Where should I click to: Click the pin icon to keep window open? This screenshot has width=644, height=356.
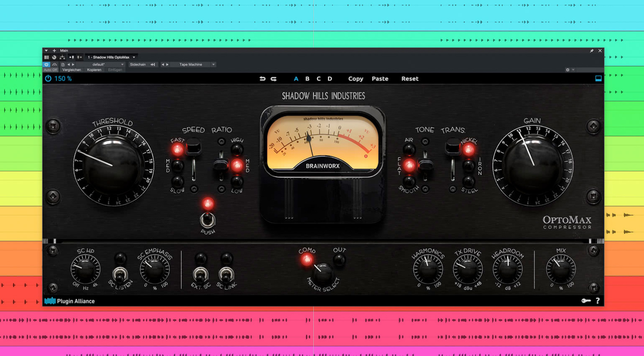592,50
